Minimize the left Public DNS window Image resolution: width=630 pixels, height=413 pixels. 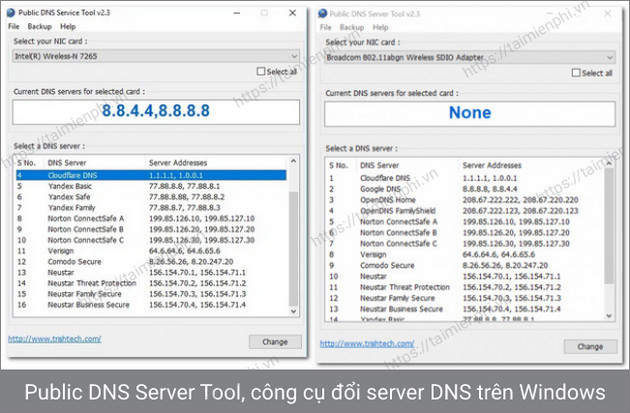click(x=237, y=13)
